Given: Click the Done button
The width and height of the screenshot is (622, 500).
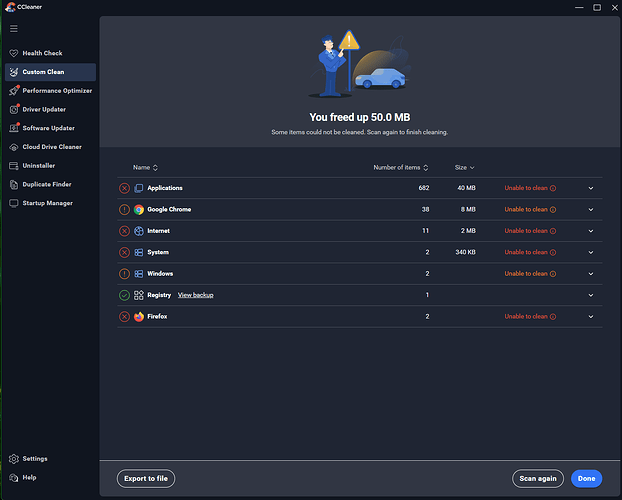Looking at the screenshot, I should click(586, 479).
